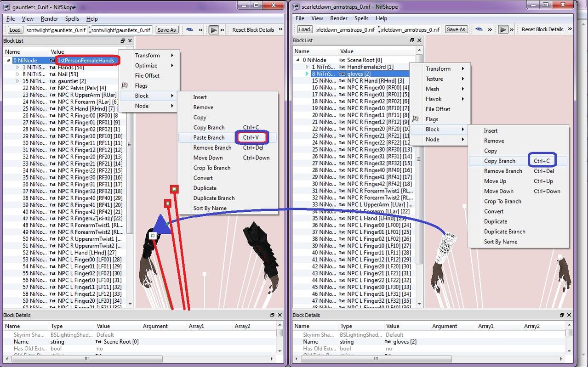
Task: Close the Block List panel in scarletdawn_armstraps window
Action: pos(419,40)
